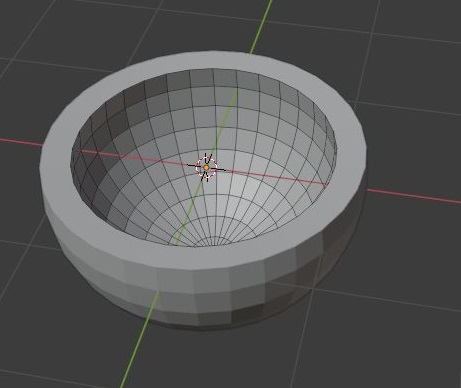Click the 3D cursor at bowl center

207,167
